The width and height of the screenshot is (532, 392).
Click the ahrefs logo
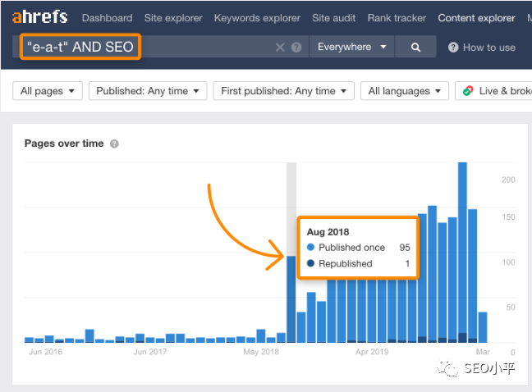point(40,17)
